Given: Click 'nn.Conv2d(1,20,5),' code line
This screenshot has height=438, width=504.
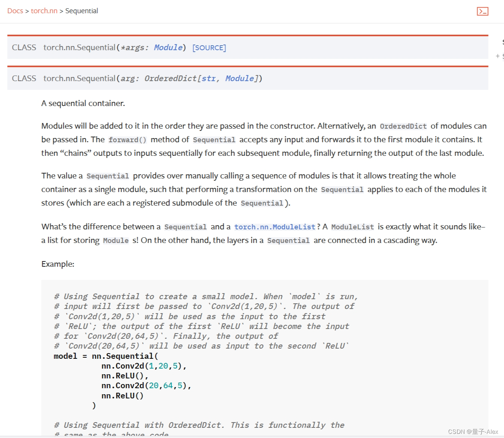Looking at the screenshot, I should tap(144, 366).
